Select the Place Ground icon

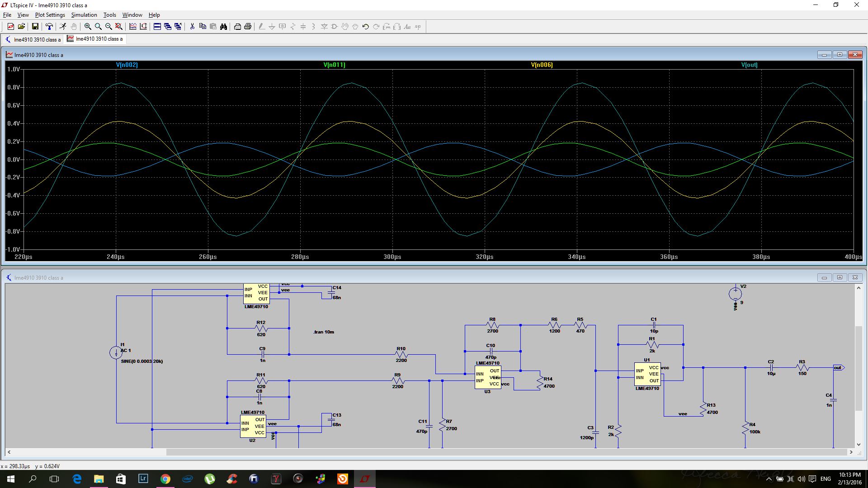272,27
